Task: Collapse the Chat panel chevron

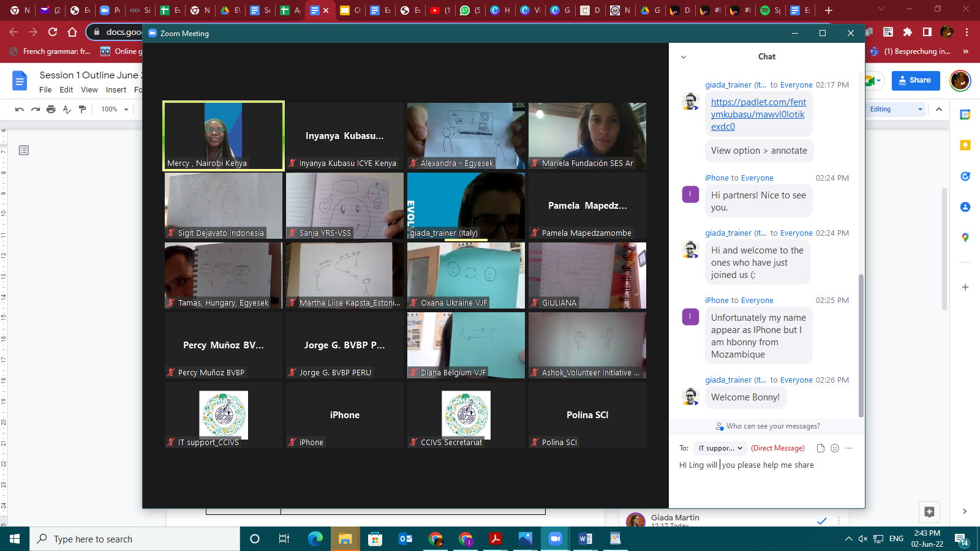Action: (684, 57)
